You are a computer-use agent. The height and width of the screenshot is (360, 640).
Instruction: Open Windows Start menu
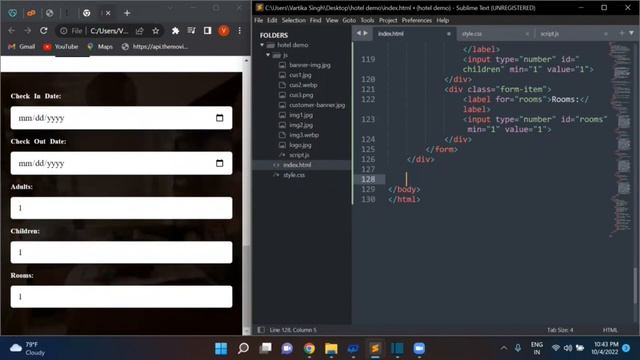pos(221,349)
